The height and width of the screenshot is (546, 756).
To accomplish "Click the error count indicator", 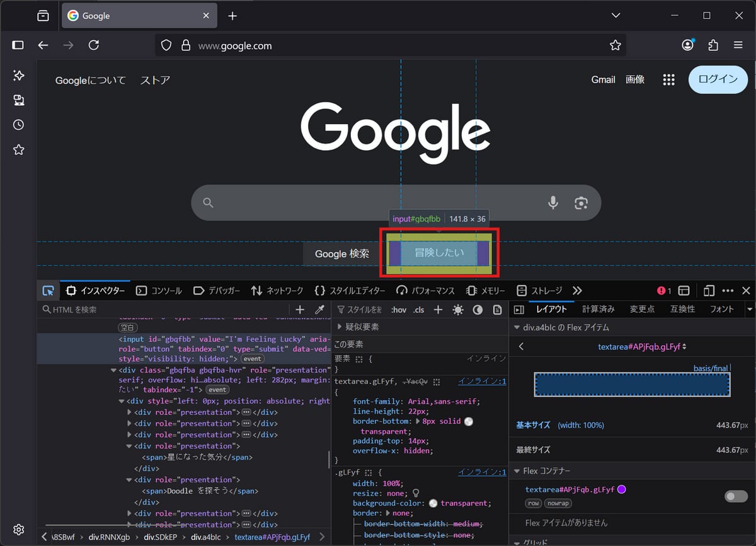I will coord(664,291).
